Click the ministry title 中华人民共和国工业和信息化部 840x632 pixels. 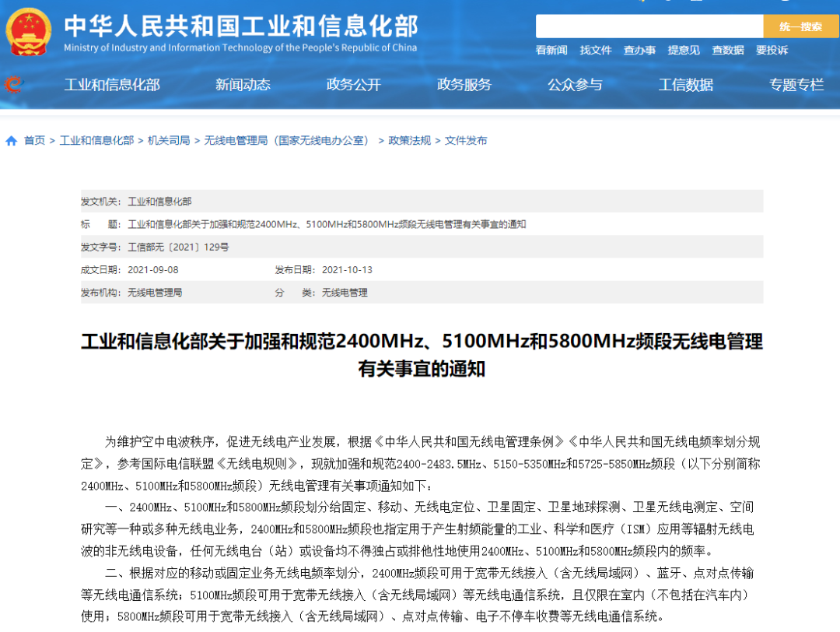tap(241, 26)
